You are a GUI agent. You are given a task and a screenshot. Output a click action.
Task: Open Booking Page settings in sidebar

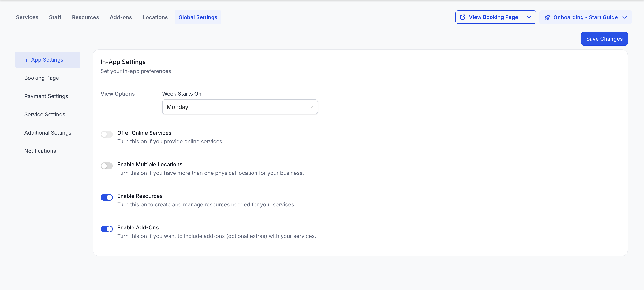click(x=42, y=78)
